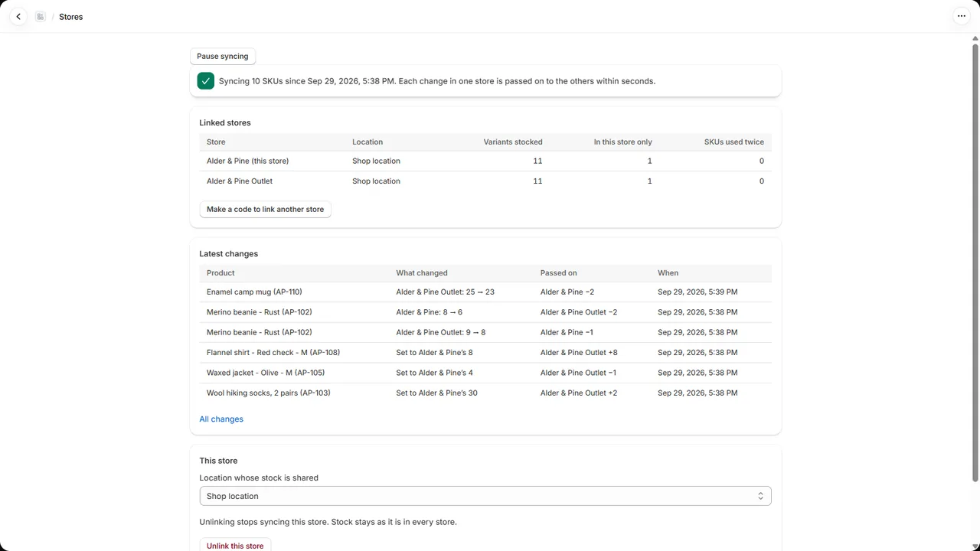Click 'Alder & Pine Outlet +8' cell
980x551 pixels.
point(579,353)
